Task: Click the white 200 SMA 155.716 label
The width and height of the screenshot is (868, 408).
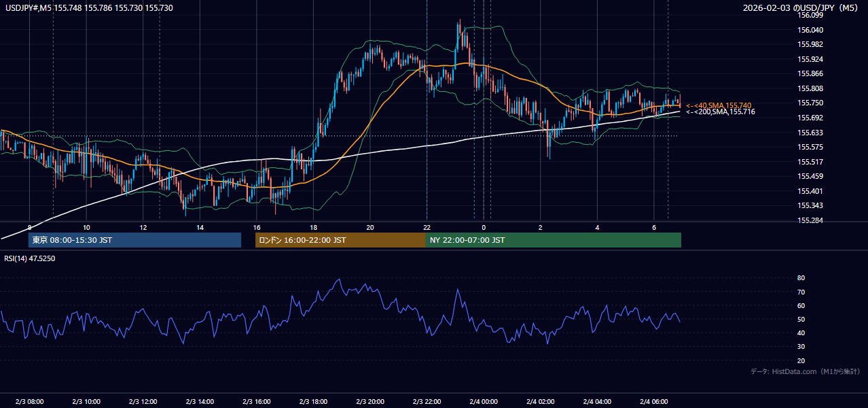Action: click(x=721, y=112)
